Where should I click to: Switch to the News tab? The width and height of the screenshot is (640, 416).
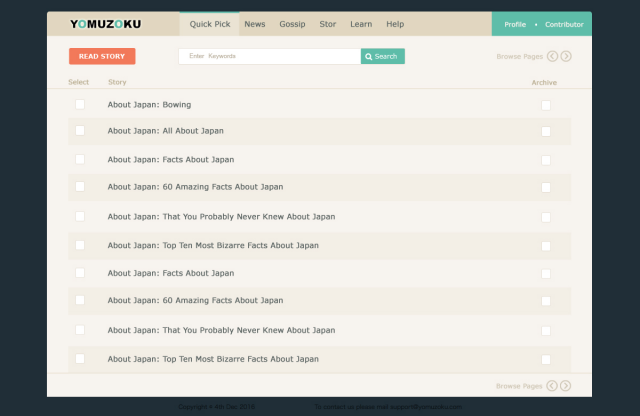(255, 24)
